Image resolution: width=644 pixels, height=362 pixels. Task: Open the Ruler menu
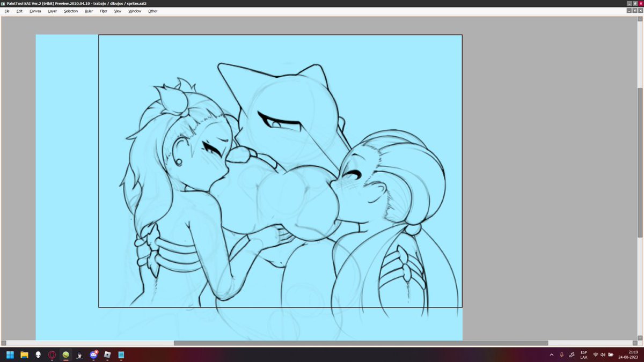pos(89,11)
